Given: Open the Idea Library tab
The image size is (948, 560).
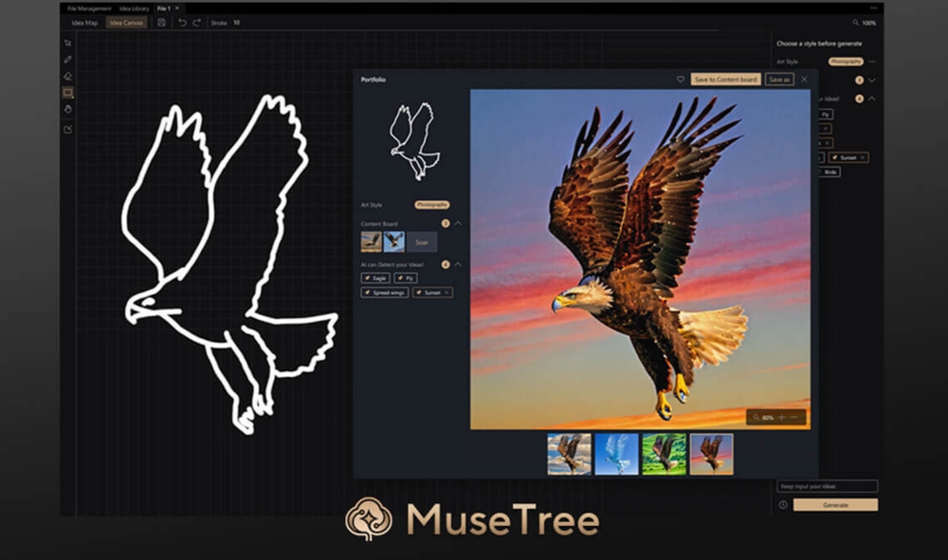Looking at the screenshot, I should click(x=134, y=8).
